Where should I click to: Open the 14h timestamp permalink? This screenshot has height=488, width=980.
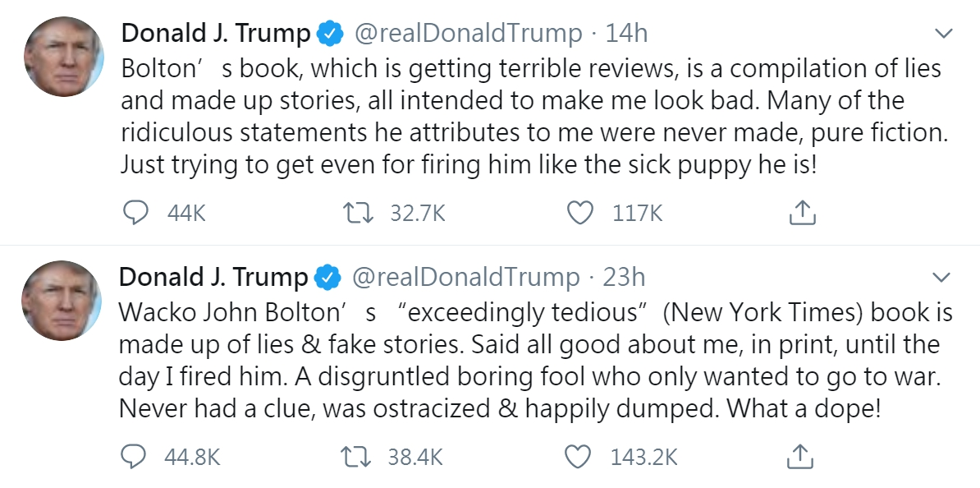coord(626,33)
